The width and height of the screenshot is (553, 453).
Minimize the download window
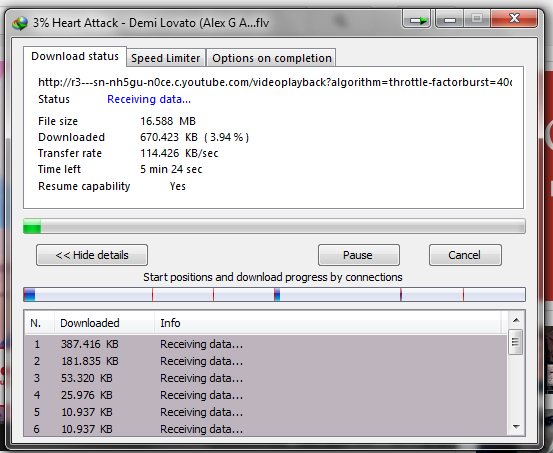coord(449,19)
